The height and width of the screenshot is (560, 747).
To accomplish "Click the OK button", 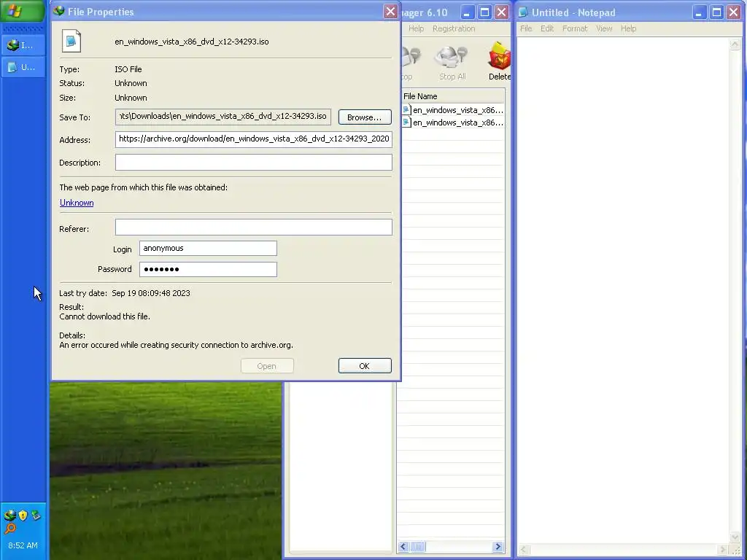I will [x=365, y=366].
